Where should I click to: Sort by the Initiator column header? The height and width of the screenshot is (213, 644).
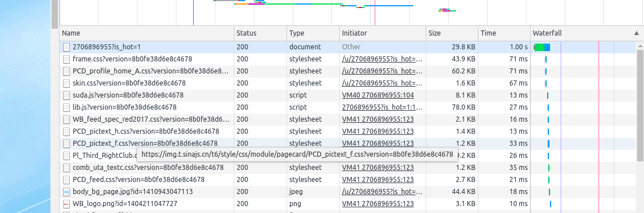tap(382, 33)
